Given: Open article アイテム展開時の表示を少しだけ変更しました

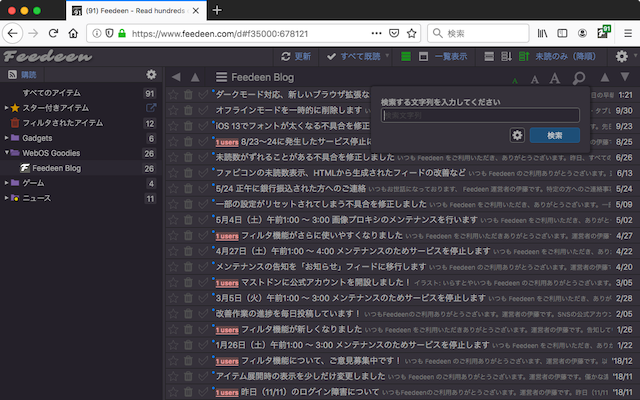Looking at the screenshot, I should click(300, 376).
